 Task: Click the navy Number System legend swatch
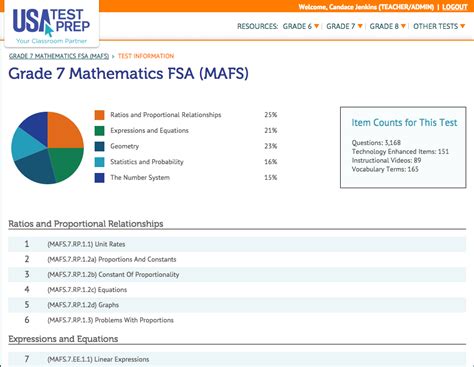pyautogui.click(x=99, y=178)
